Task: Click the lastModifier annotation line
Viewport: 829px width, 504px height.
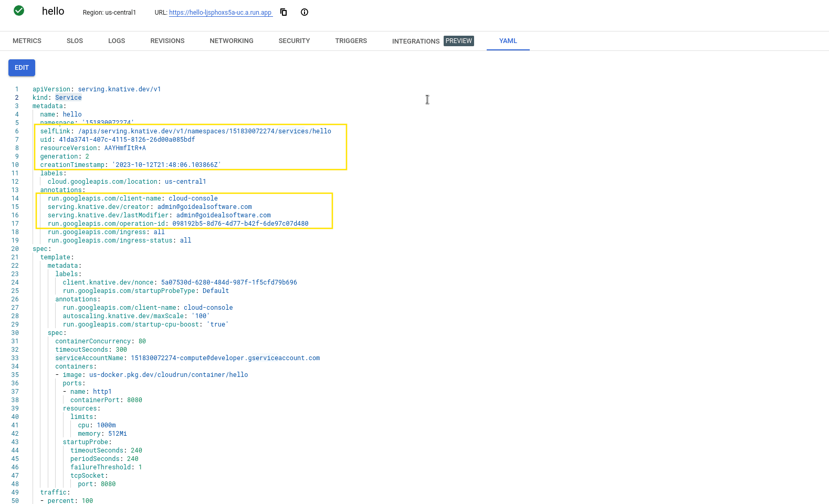Action: coord(159,215)
